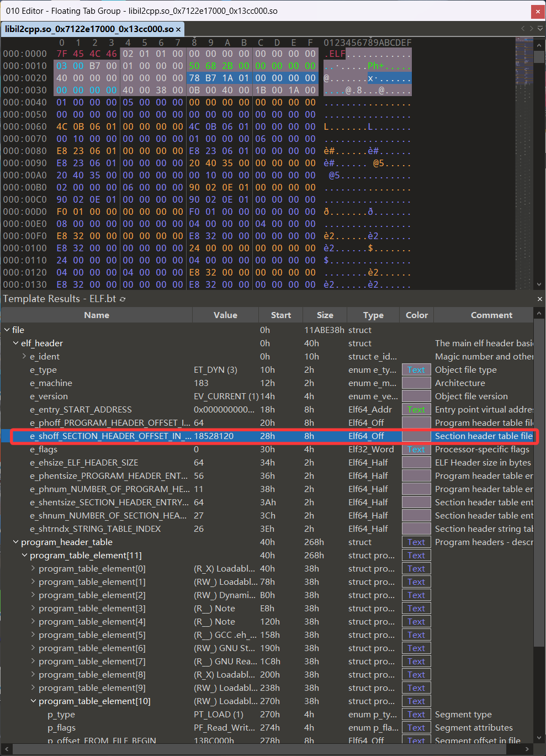Go to previous tab arrow
546x756 pixels.
[x=523, y=28]
